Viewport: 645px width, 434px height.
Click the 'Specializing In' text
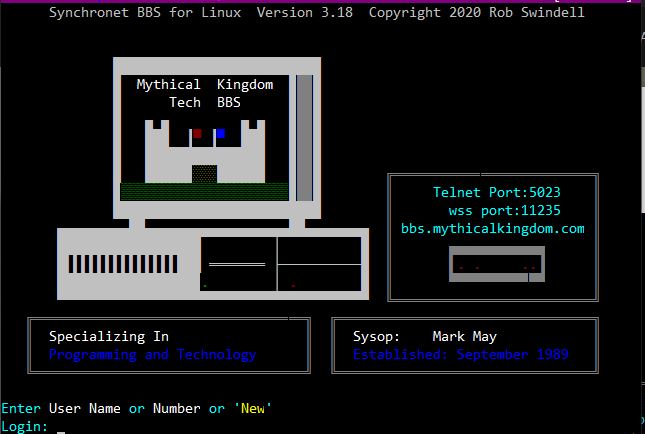(109, 337)
